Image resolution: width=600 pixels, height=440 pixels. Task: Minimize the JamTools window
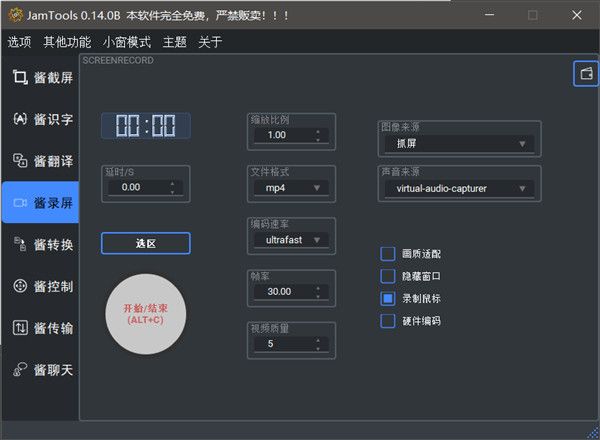489,15
